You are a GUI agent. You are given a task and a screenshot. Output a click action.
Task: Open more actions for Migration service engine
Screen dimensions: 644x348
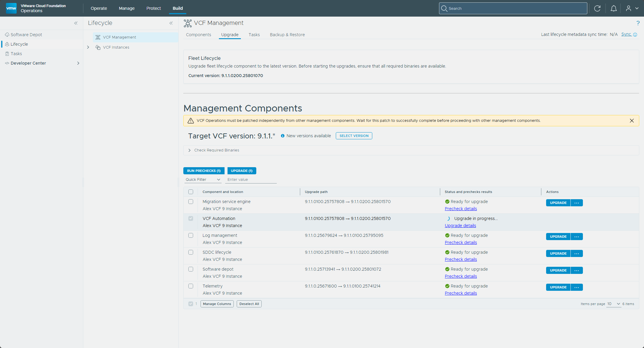point(577,203)
